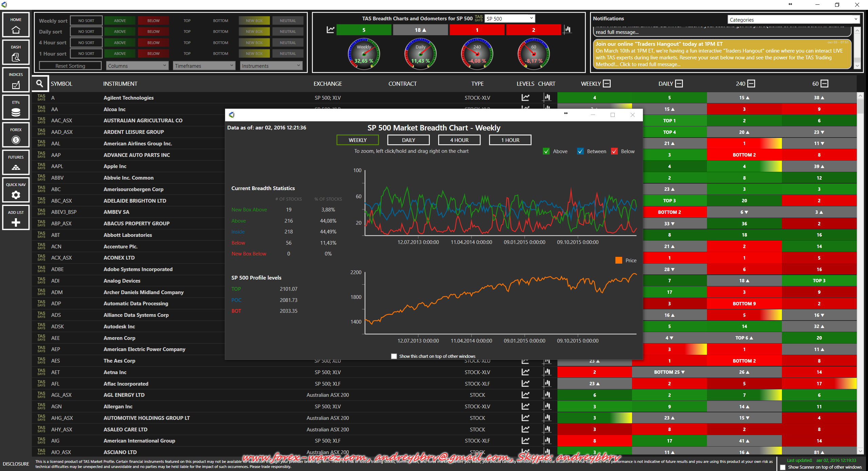Uncheck the Above series checkbox
Image resolution: width=868 pixels, height=471 pixels.
546,151
